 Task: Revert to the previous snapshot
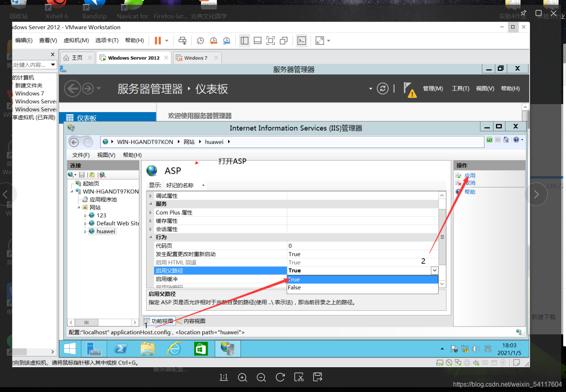coord(214,40)
